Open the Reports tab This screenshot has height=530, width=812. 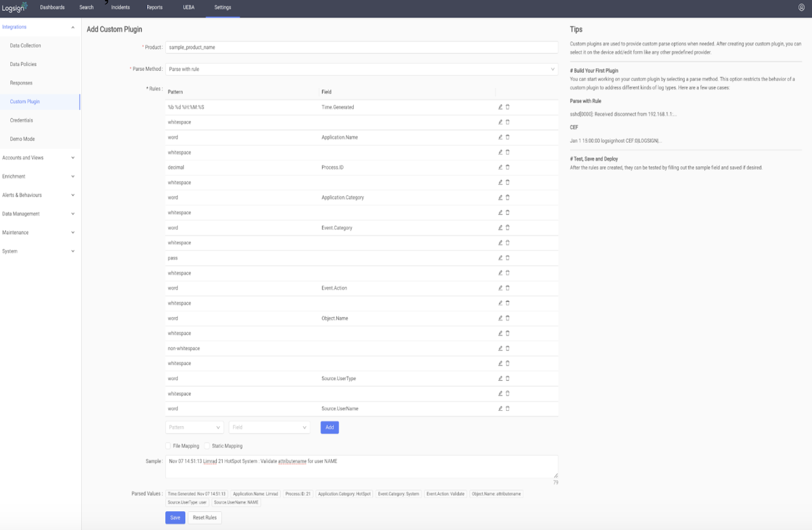tap(154, 7)
